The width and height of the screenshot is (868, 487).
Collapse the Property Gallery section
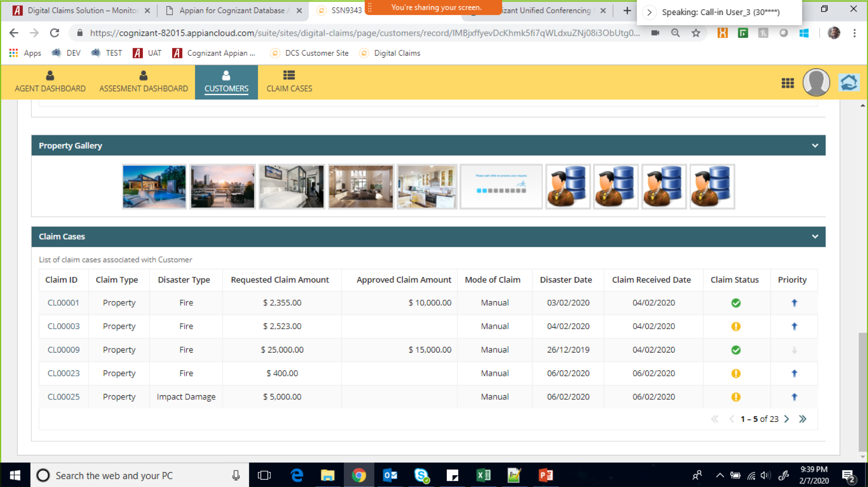tap(815, 146)
